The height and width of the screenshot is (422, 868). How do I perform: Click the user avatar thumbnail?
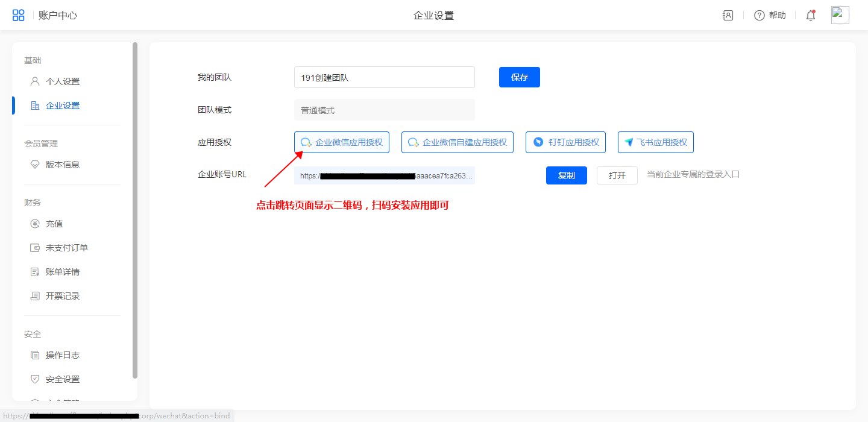[x=840, y=15]
